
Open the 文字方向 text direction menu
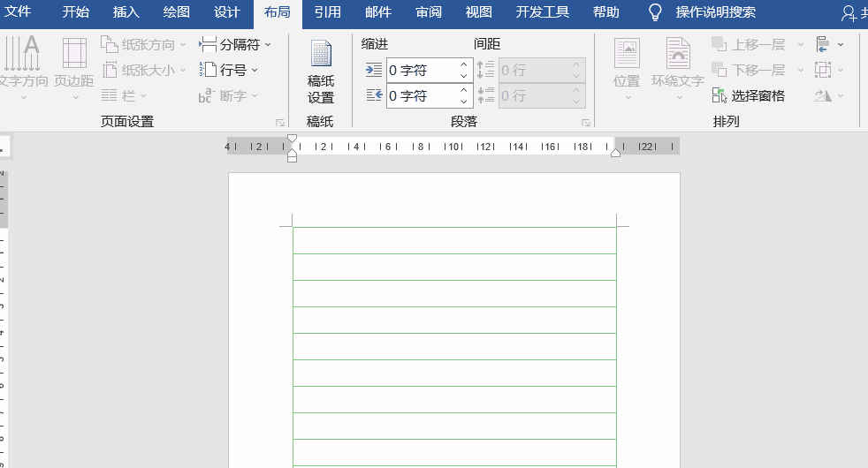[23, 67]
